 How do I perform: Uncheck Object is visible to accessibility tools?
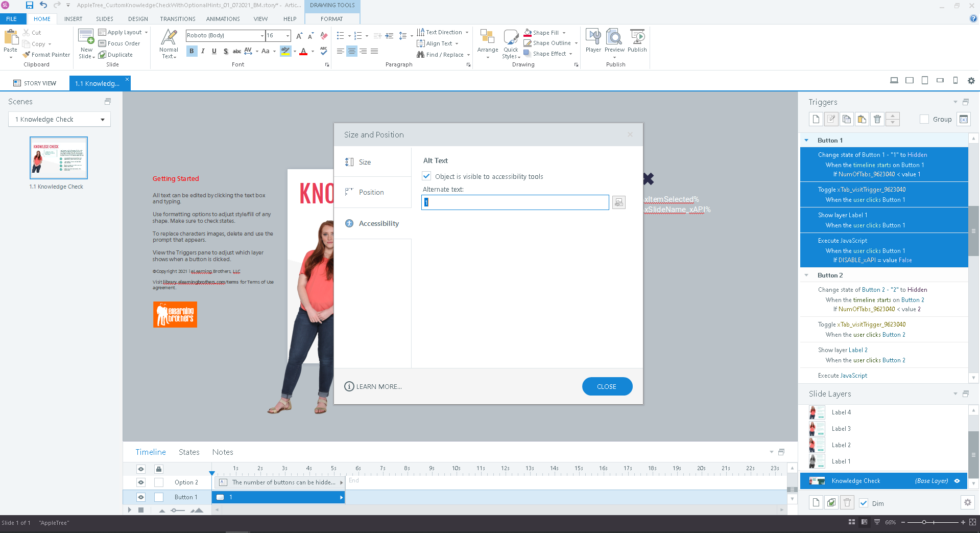pos(426,176)
